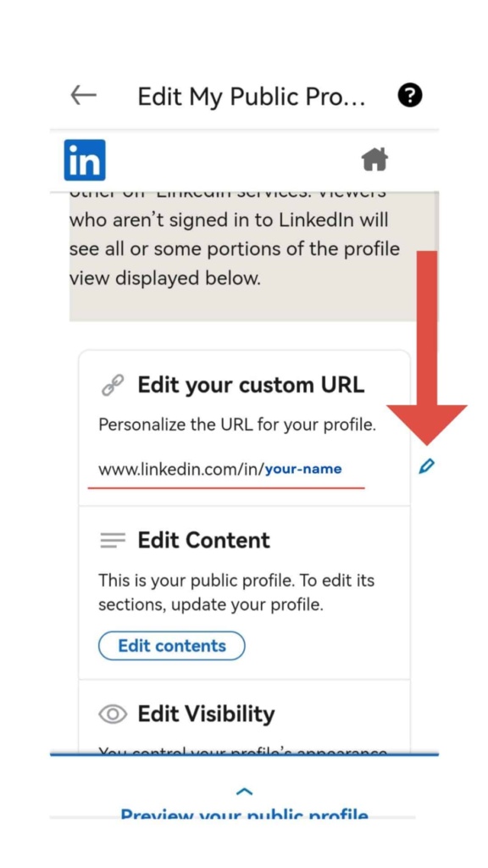Screen dimensions: 488x868
Task: Expand the preview panel chevron
Action: click(x=244, y=791)
